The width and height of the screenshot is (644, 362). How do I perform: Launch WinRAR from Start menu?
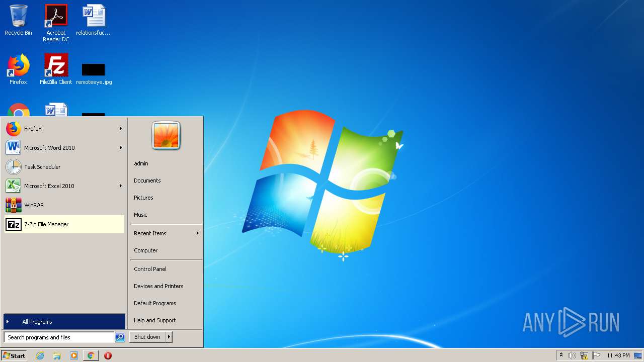pos(64,205)
